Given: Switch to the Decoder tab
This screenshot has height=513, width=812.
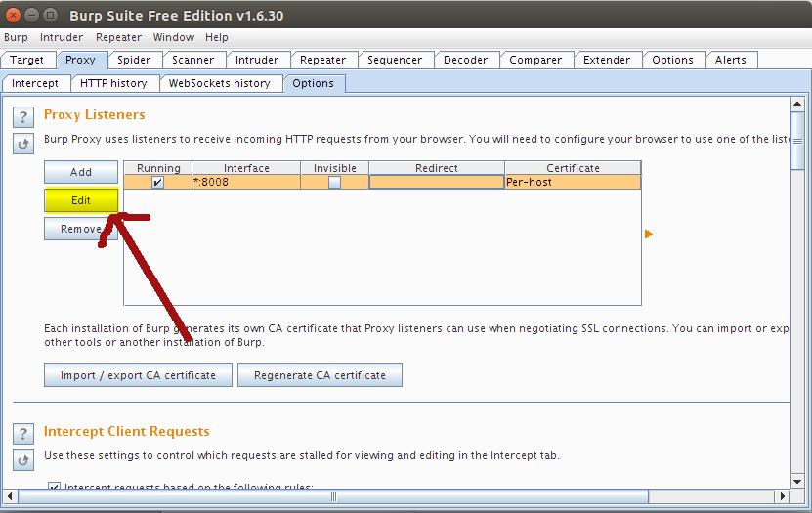Looking at the screenshot, I should [465, 60].
